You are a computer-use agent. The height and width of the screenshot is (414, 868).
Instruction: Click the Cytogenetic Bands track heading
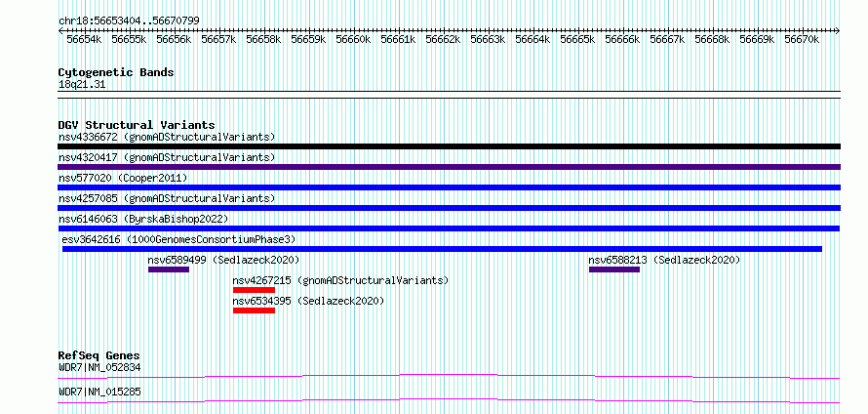click(x=116, y=72)
